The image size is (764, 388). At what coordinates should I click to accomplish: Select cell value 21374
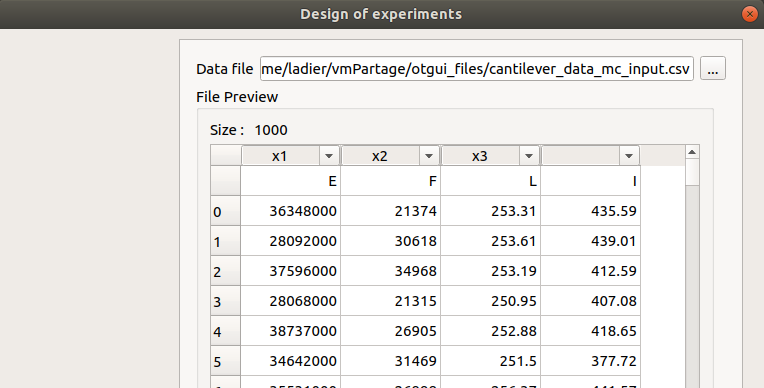(x=391, y=211)
